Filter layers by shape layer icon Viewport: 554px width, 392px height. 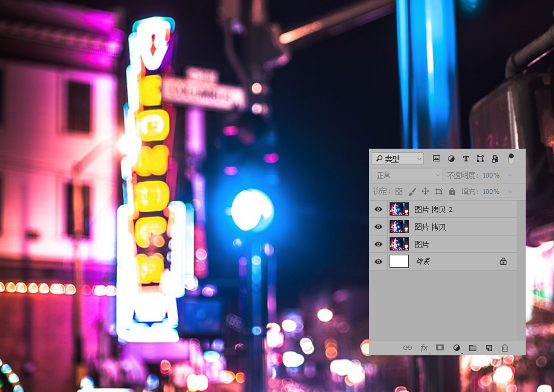pyautogui.click(x=480, y=159)
